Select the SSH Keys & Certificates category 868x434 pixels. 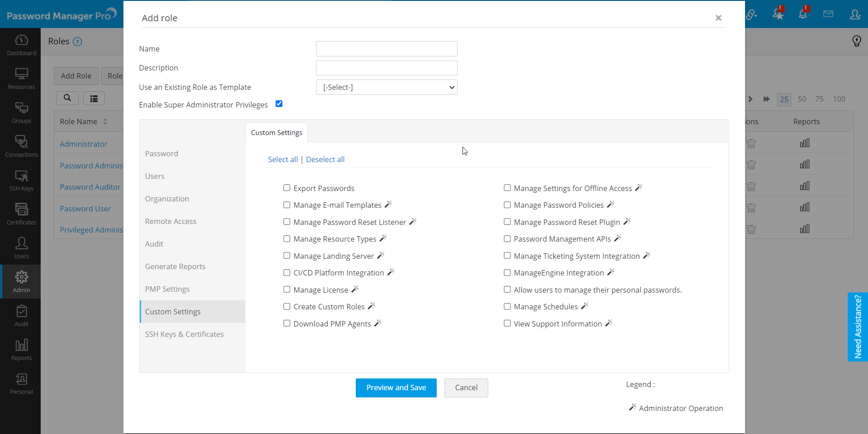[184, 334]
